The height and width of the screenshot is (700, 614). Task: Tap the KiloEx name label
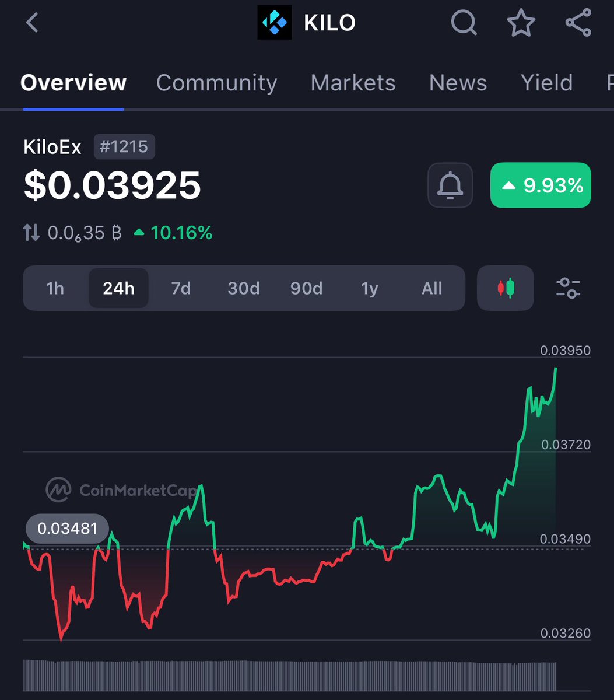tap(52, 147)
